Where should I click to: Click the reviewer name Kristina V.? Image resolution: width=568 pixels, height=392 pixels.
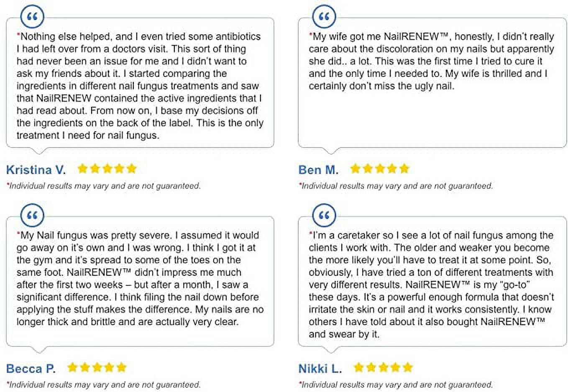(36, 170)
